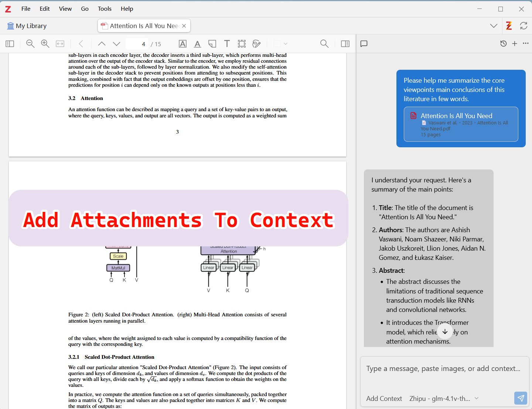
Task: Select the highlight text annotation tool
Action: (x=183, y=44)
